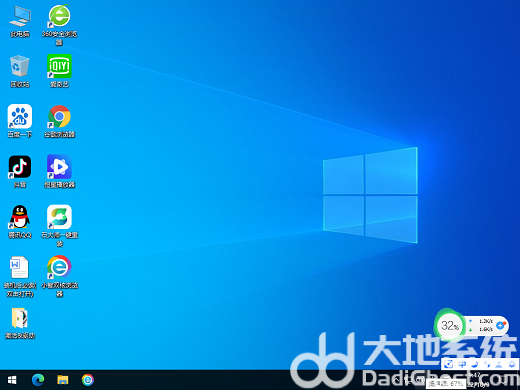
Task: Select the This PC desktop icon
Action: [x=20, y=16]
